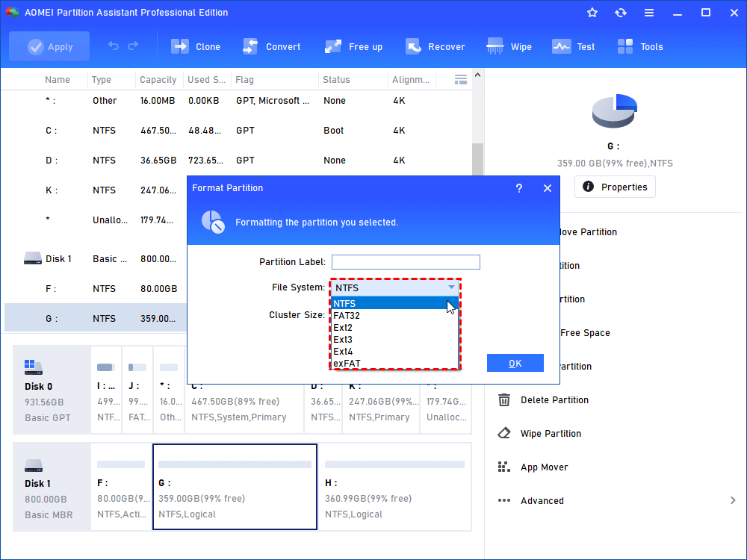The height and width of the screenshot is (560, 747).
Task: Click the G: pie chart icon
Action: [x=615, y=111]
